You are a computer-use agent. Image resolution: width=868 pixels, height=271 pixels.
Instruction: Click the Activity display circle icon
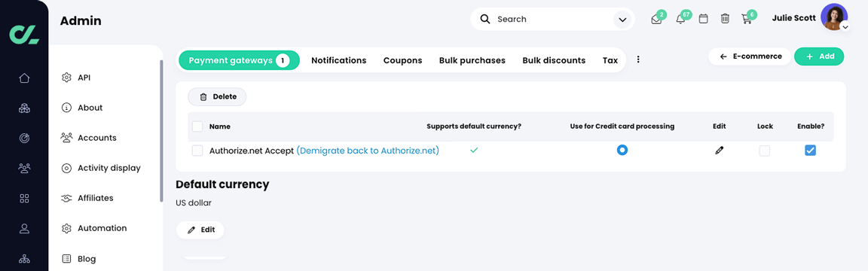point(66,168)
